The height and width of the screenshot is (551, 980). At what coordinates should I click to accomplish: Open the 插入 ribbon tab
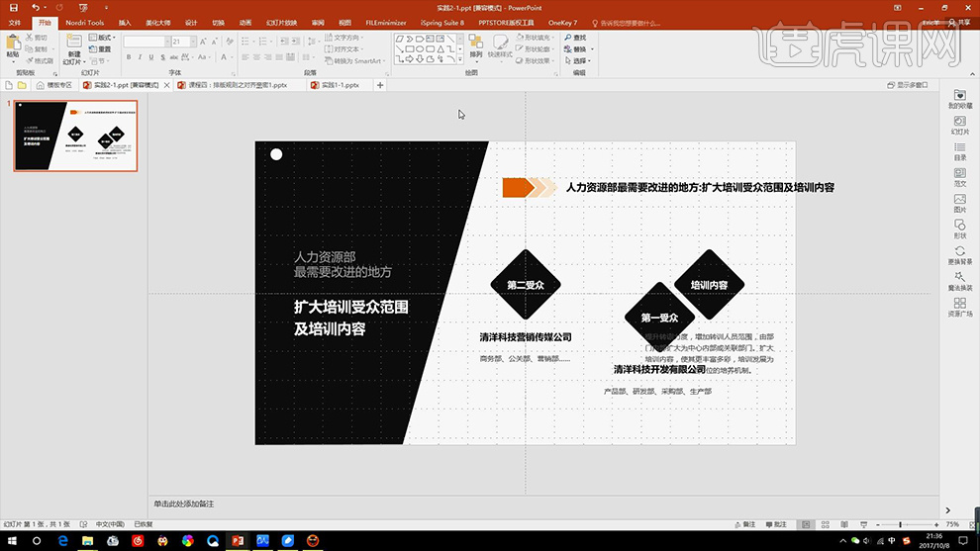coord(124,22)
